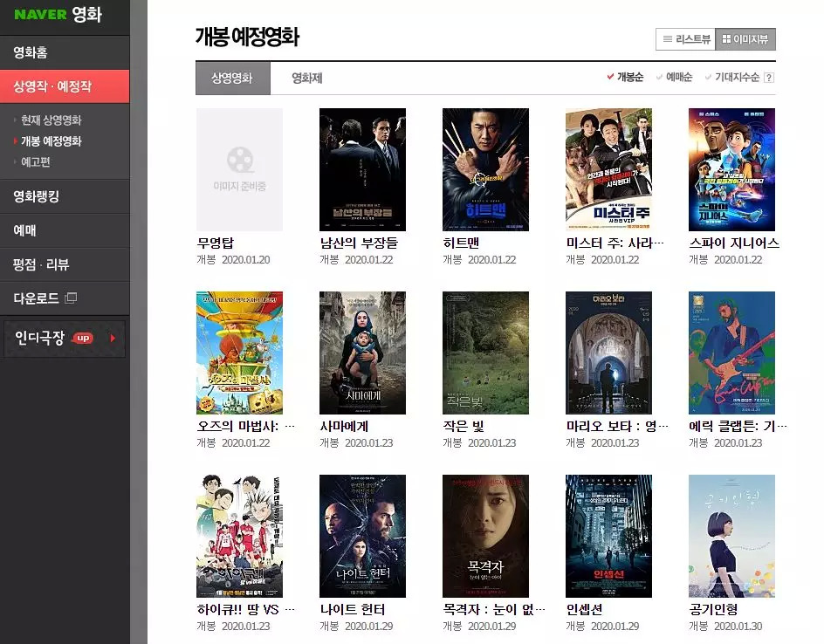Click the 사마에게 poster
The height and width of the screenshot is (644, 824).
click(362, 353)
